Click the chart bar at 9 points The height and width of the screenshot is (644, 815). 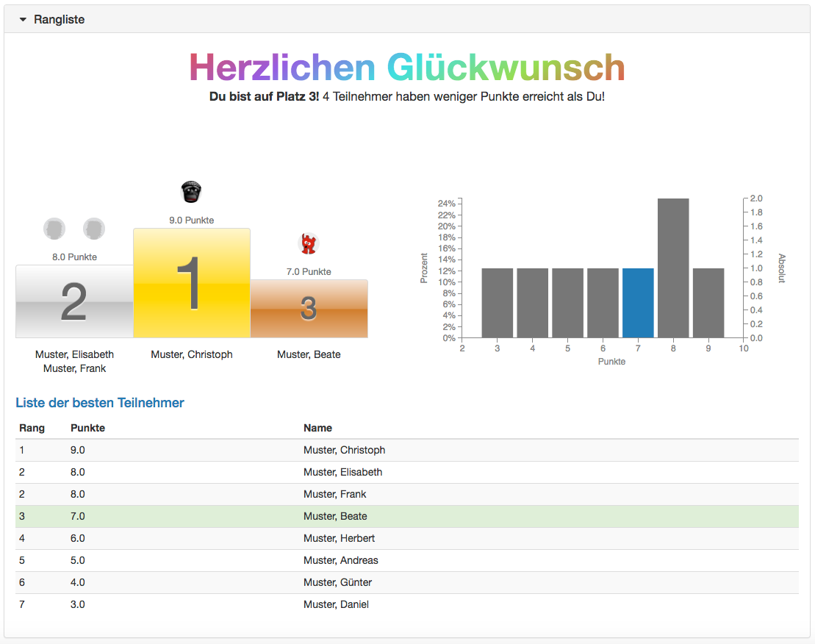tap(708, 303)
